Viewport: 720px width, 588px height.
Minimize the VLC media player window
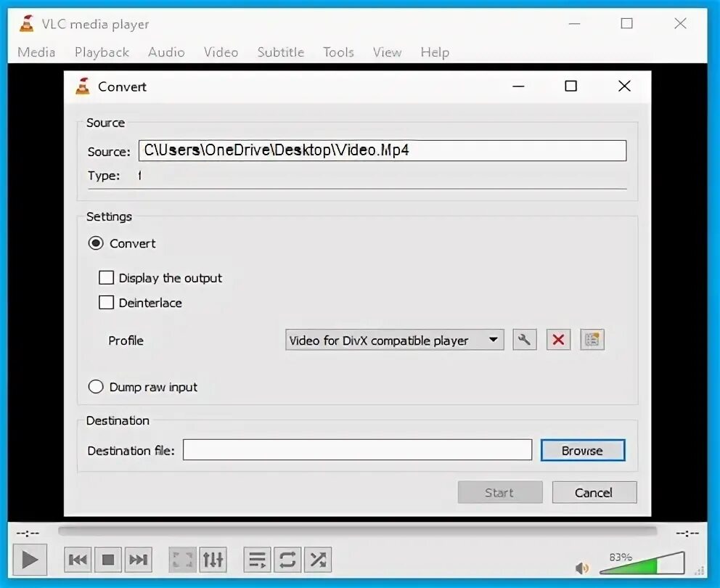click(574, 23)
